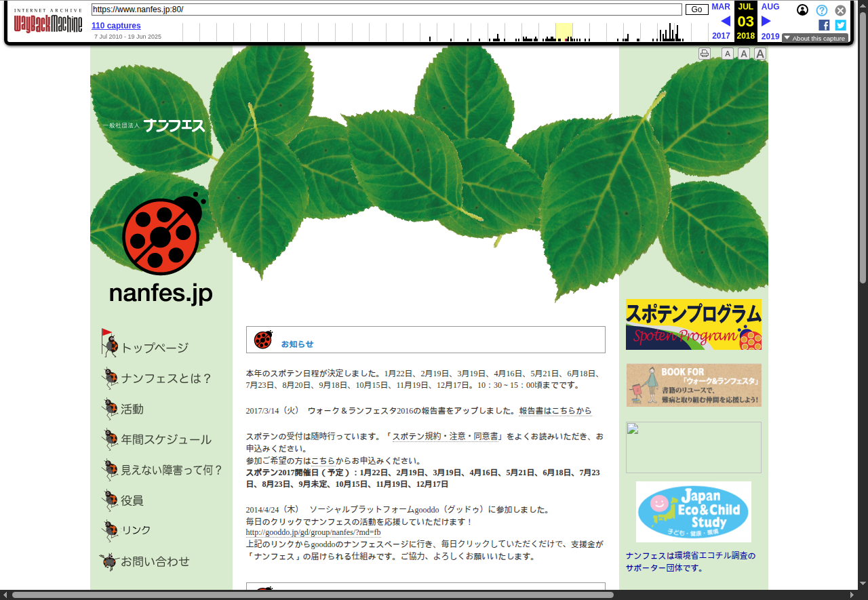Select the smallest font size button
The width and height of the screenshot is (868, 600).
(x=727, y=54)
